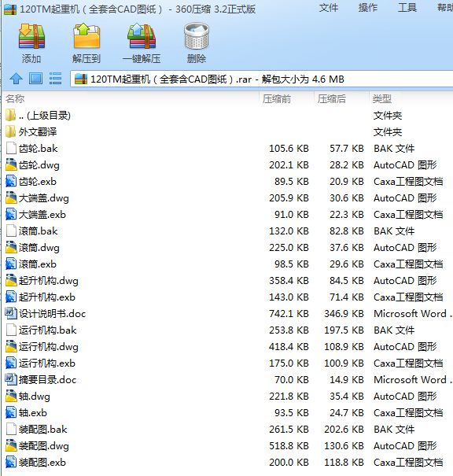Click the file name 运行机构.exb
The height and width of the screenshot is (476, 453).
47,363
